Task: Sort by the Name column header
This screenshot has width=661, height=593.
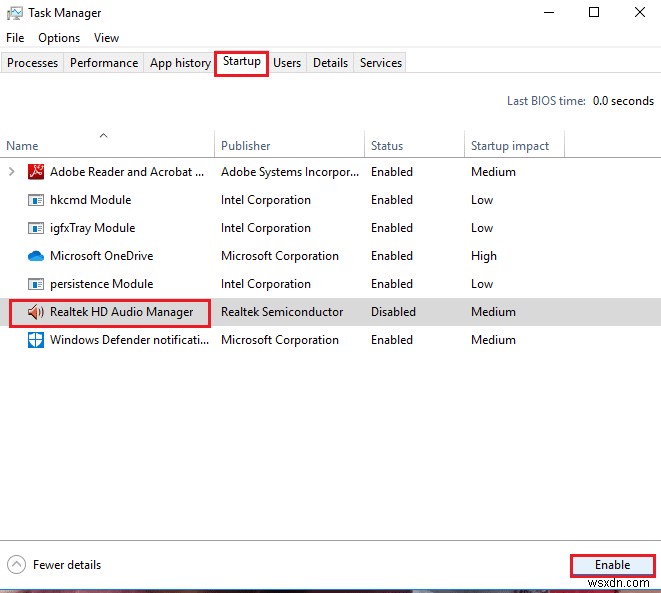Action: tap(107, 145)
